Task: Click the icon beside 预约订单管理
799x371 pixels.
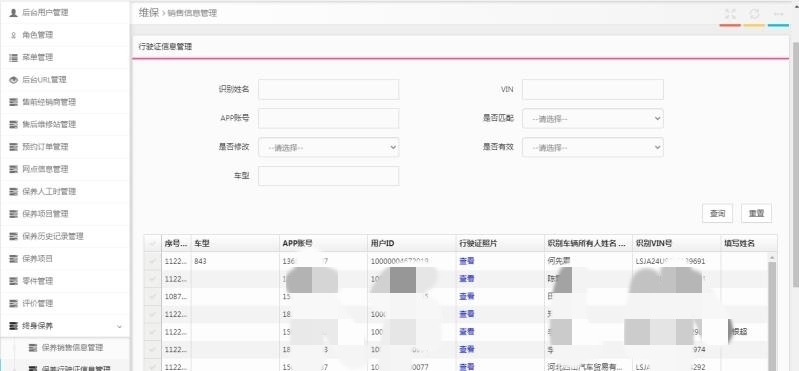Action: point(14,147)
